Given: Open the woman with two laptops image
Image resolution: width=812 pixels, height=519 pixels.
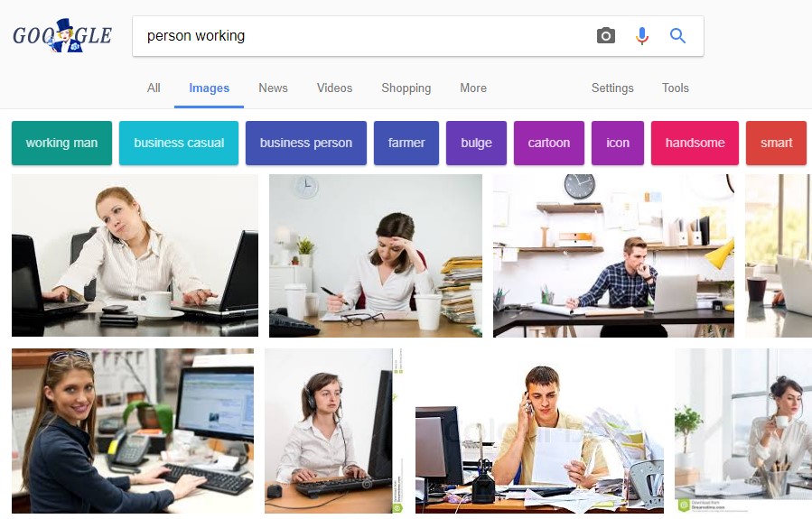Looking at the screenshot, I should (135, 255).
